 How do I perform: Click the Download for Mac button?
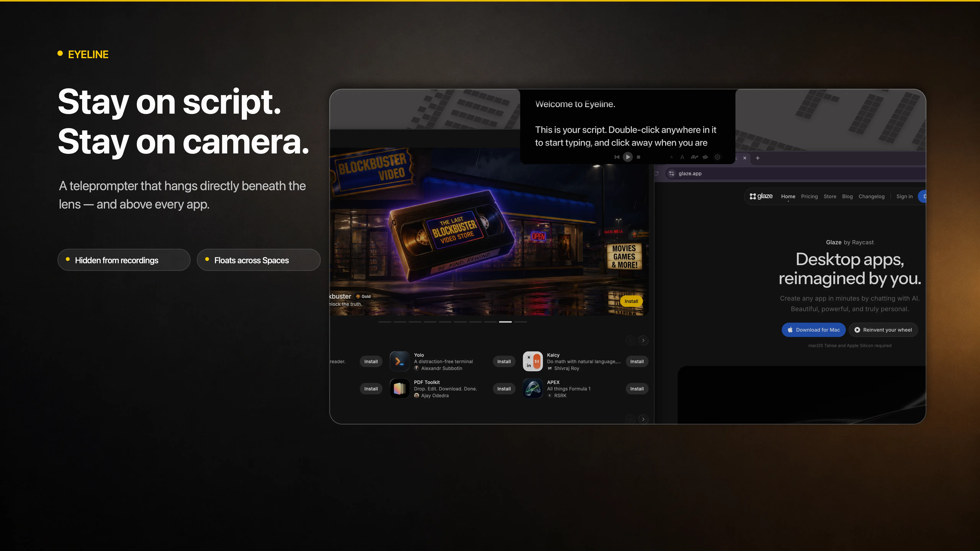[x=814, y=330]
